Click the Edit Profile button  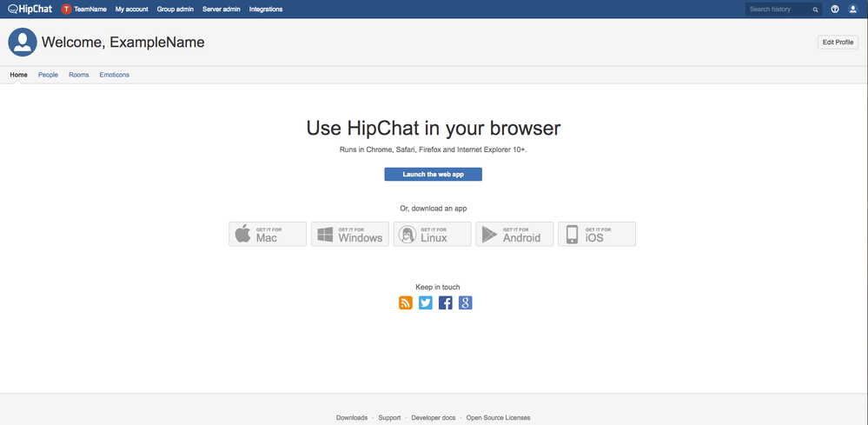pos(838,42)
